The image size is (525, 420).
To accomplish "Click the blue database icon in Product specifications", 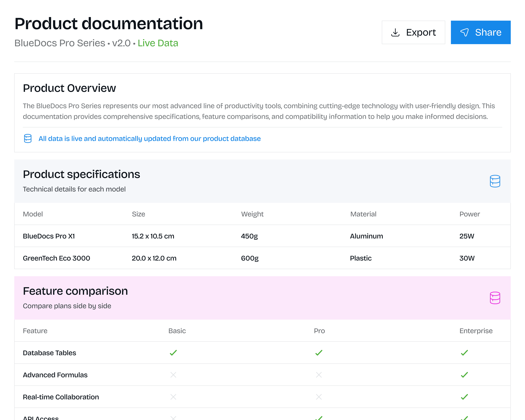I will tap(495, 181).
